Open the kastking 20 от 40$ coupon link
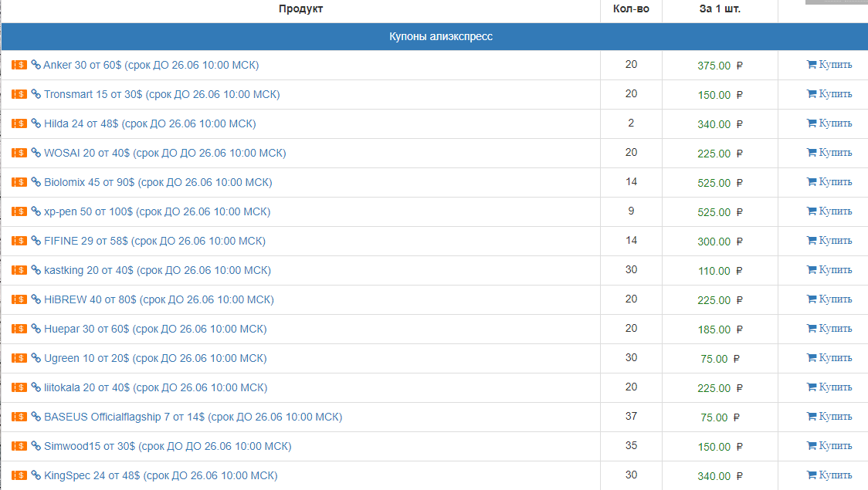Screen dimensions: 868x490 (x=158, y=270)
